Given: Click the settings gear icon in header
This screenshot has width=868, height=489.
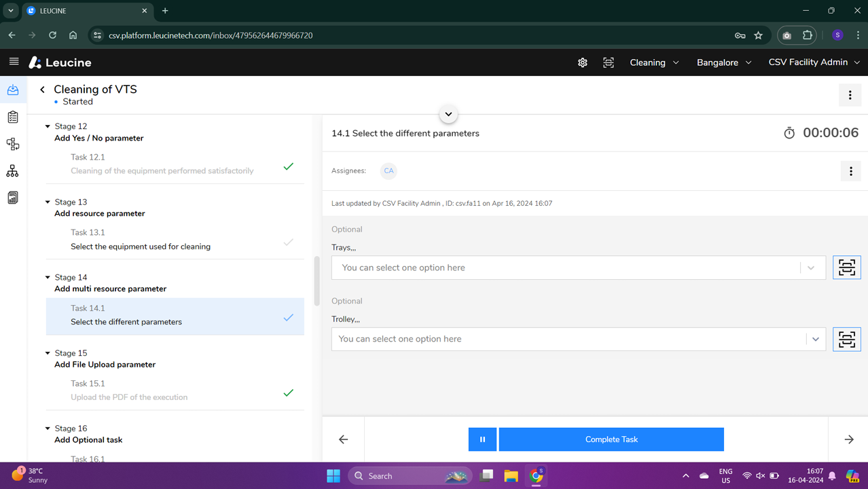Looking at the screenshot, I should tap(582, 62).
